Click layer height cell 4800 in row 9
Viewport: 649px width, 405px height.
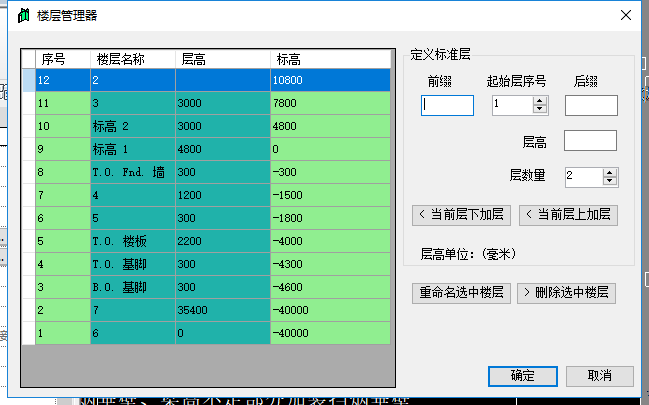(223, 149)
